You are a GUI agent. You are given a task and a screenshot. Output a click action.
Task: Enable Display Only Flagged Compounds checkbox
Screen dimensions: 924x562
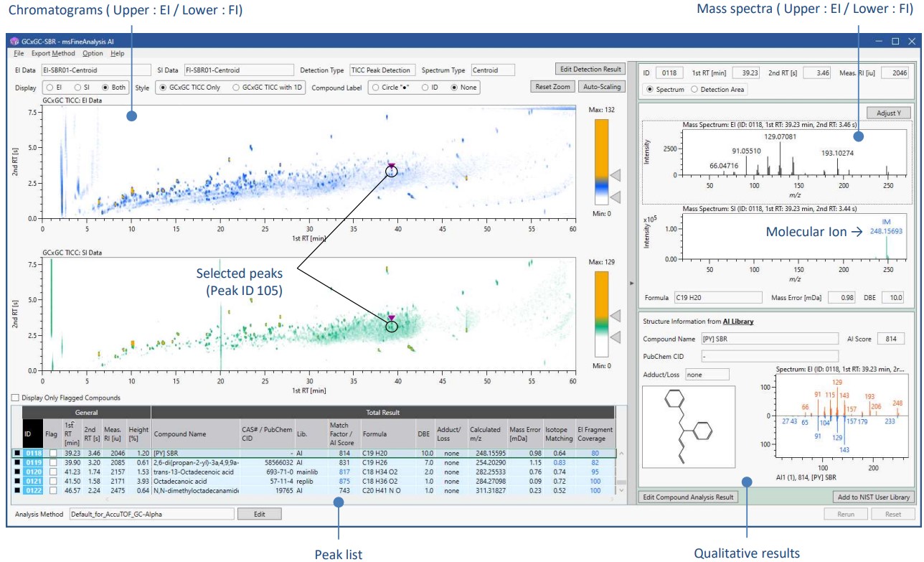tap(15, 398)
